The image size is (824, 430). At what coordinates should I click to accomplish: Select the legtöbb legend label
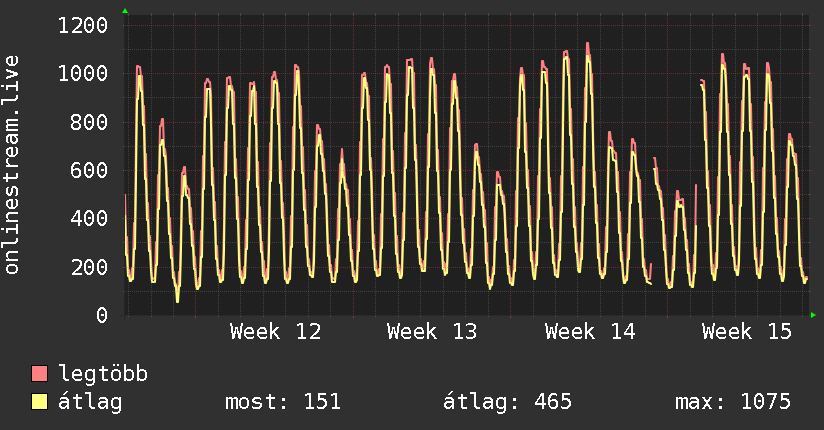(103, 374)
